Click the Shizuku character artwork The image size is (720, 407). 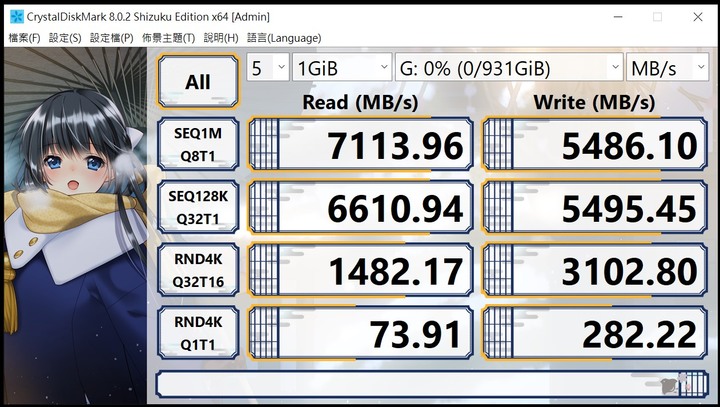(76, 225)
